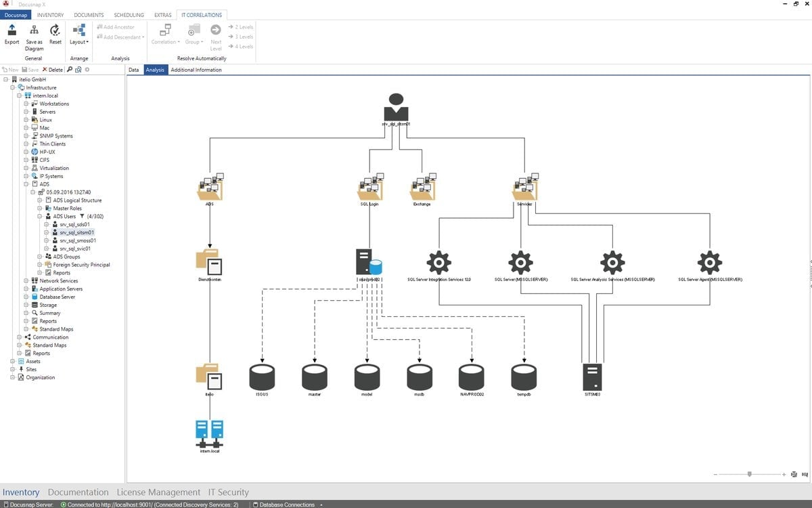Delete the selected tree item
The height and width of the screenshot is (508, 812).
[x=53, y=70]
